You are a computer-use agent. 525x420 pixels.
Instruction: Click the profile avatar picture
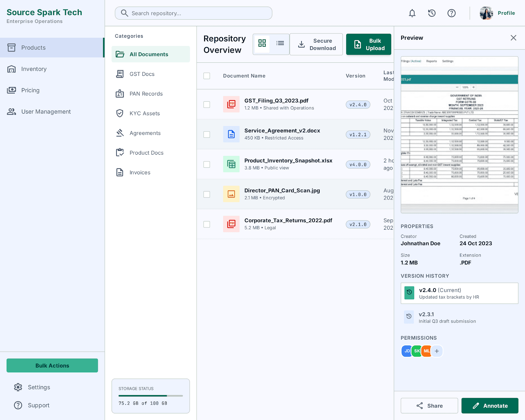point(486,13)
